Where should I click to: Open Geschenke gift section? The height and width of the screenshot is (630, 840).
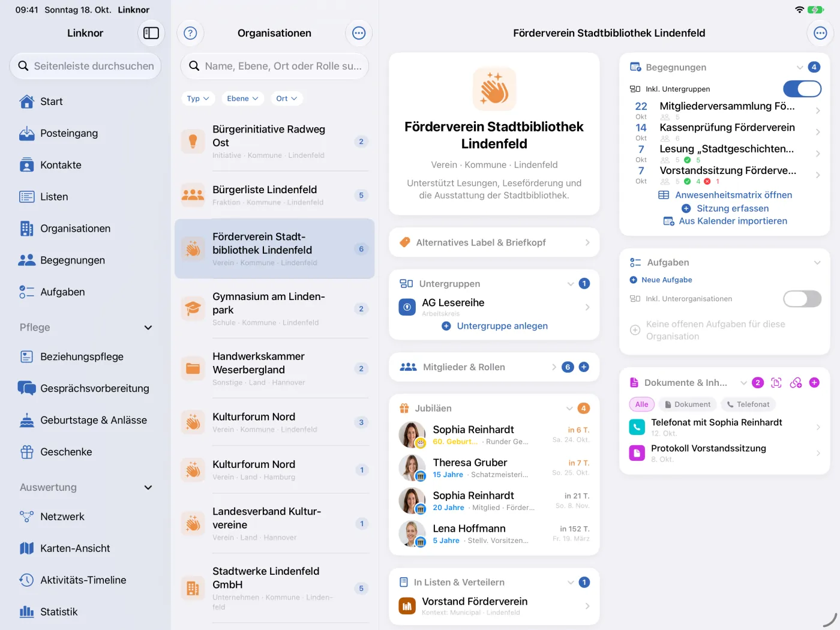tap(85, 452)
